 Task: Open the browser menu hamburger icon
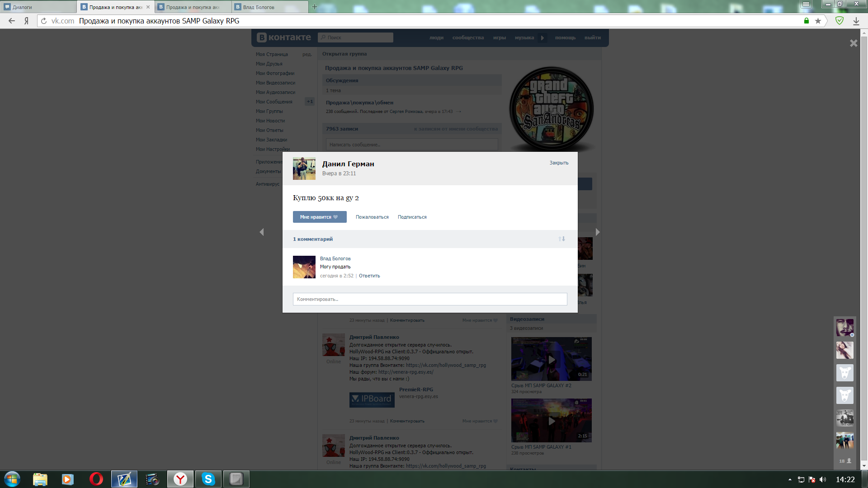tap(806, 4)
